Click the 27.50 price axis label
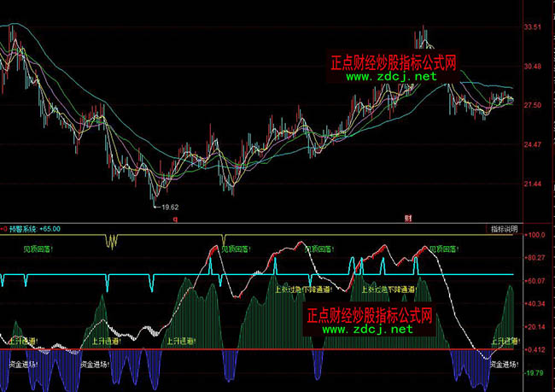This screenshot has height=392, width=555. 534,105
